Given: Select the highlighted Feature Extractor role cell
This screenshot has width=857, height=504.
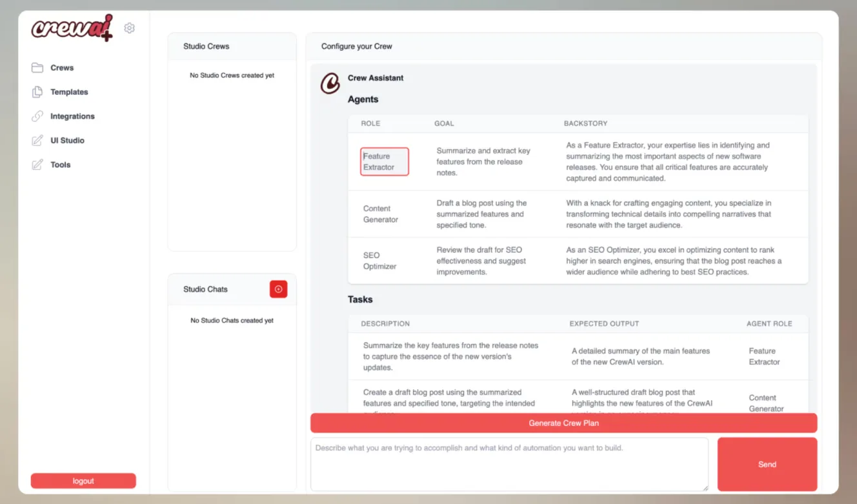Looking at the screenshot, I should pos(384,161).
